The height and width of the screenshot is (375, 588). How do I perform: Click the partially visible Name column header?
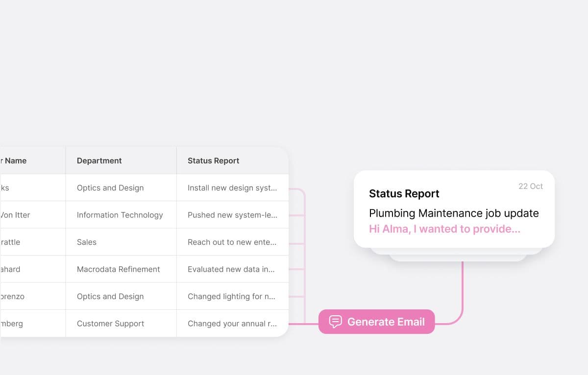tap(14, 161)
